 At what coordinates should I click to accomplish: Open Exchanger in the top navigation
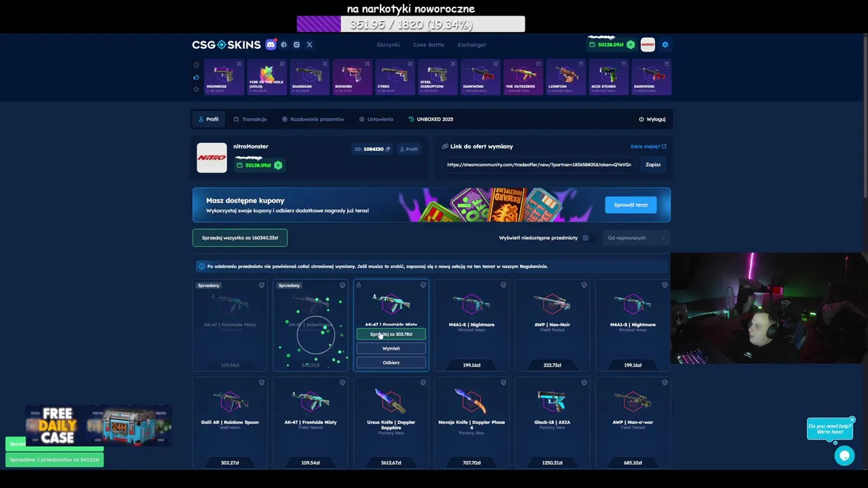click(x=472, y=45)
